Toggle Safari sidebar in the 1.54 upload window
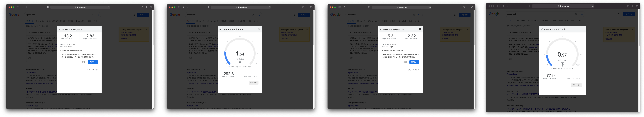Screen dimensions: 644x117 tap(179, 7)
